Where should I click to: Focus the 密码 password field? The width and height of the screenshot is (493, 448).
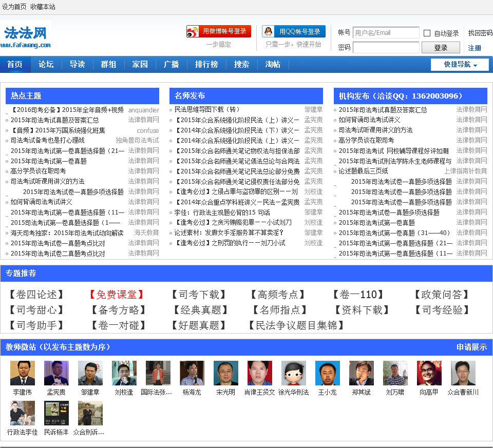pyautogui.click(x=386, y=47)
